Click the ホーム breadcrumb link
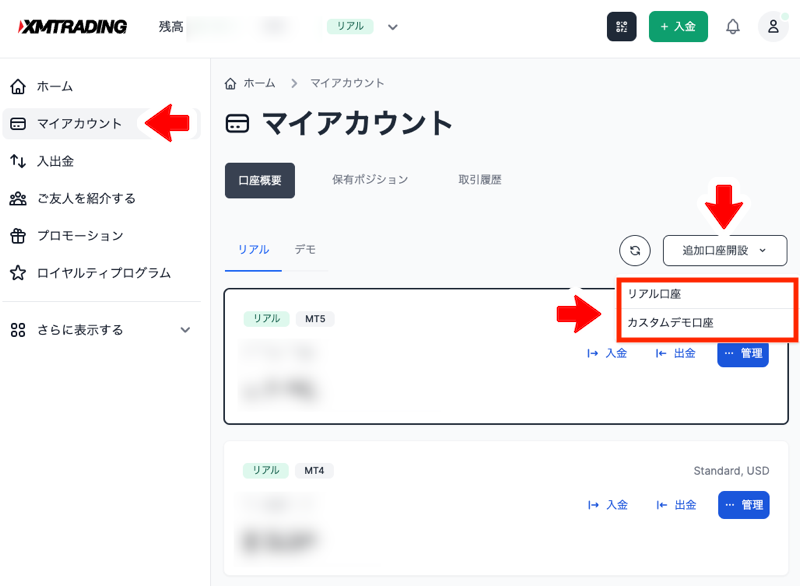This screenshot has height=586, width=800. click(x=259, y=83)
